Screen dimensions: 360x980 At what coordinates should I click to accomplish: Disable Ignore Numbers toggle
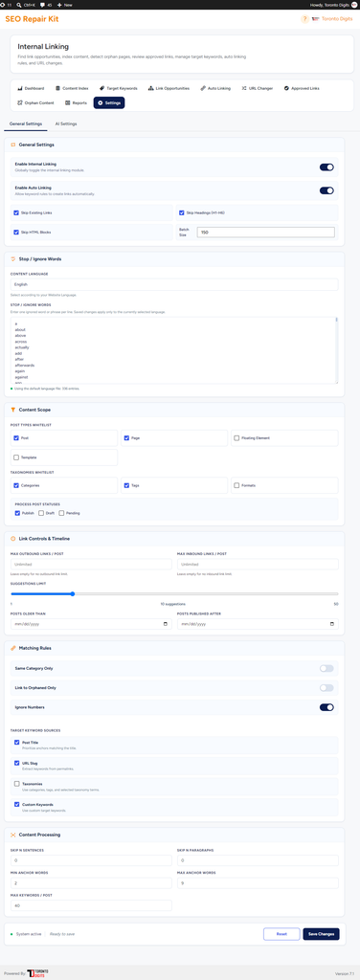pos(326,707)
